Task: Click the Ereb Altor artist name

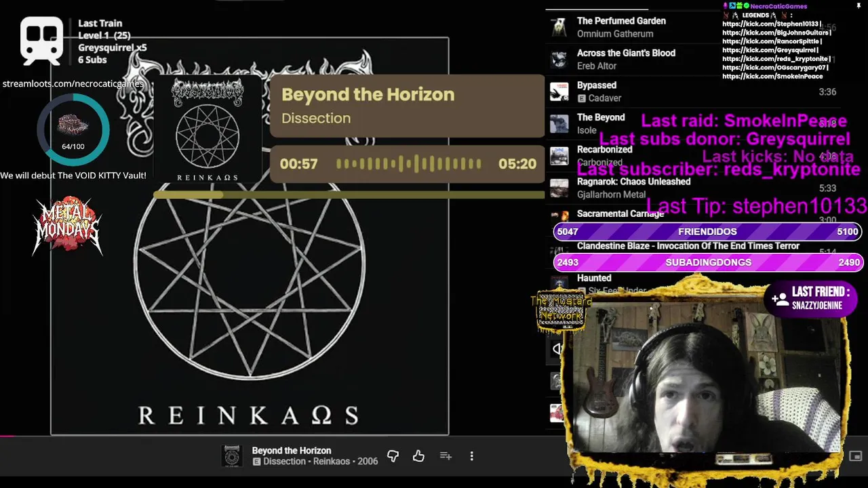Action: pyautogui.click(x=597, y=66)
